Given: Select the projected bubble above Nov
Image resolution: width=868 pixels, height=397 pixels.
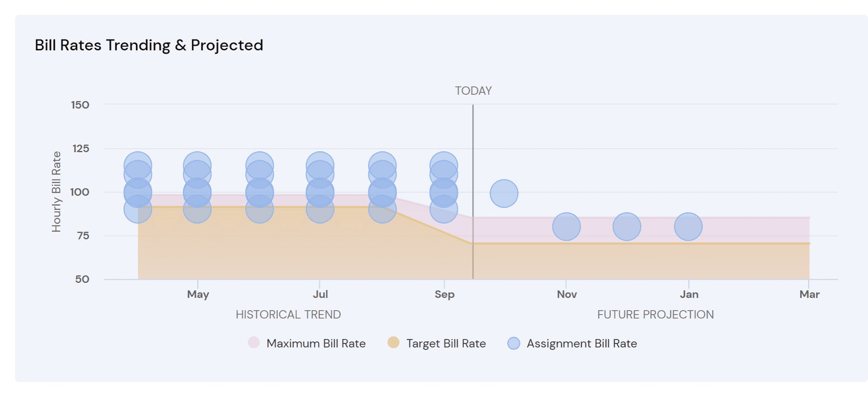Looking at the screenshot, I should pyautogui.click(x=566, y=227).
